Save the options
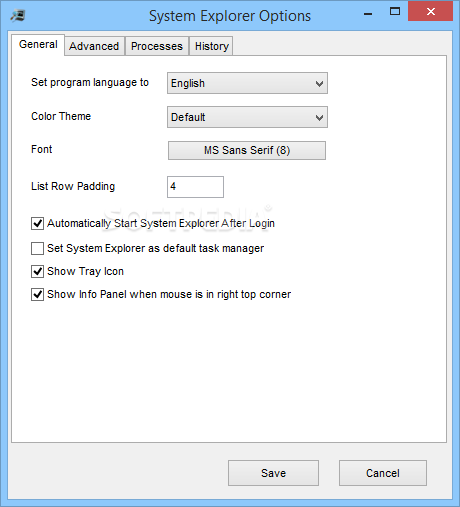This screenshot has height=507, width=460. pyautogui.click(x=273, y=473)
